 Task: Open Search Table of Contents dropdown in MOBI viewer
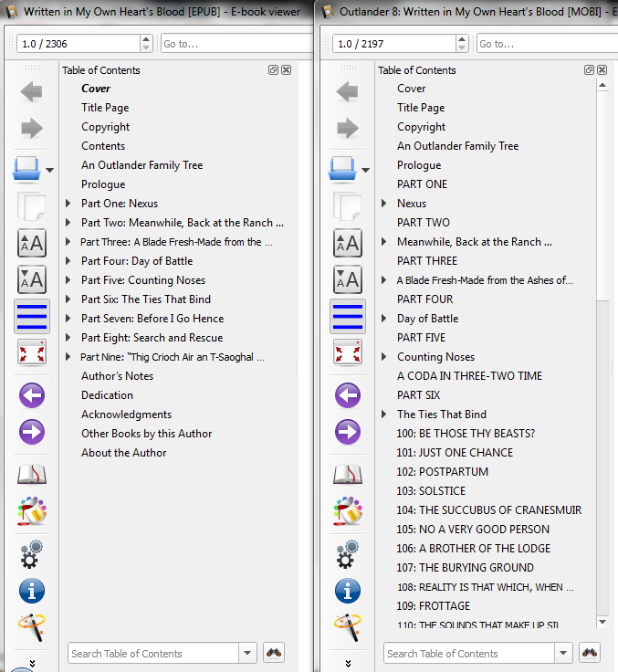click(563, 653)
